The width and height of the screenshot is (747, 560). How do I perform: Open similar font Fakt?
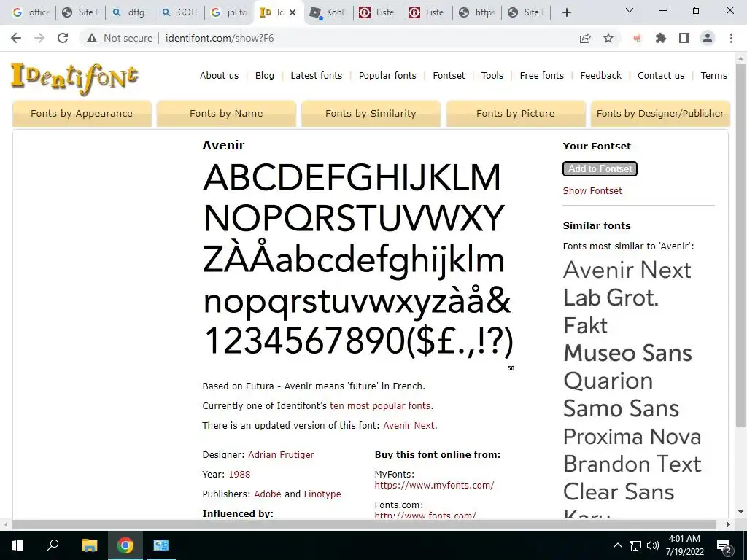[x=585, y=325]
